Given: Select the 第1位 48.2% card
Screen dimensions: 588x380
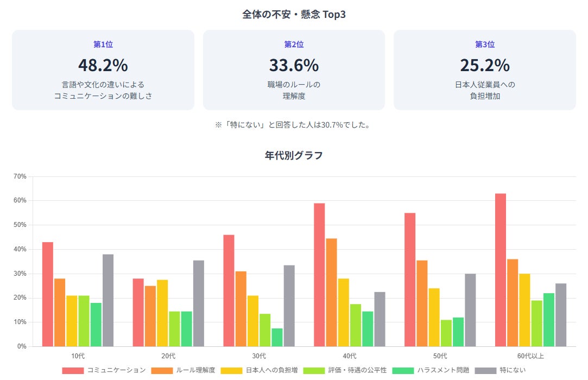Looking at the screenshot, I should [103, 70].
